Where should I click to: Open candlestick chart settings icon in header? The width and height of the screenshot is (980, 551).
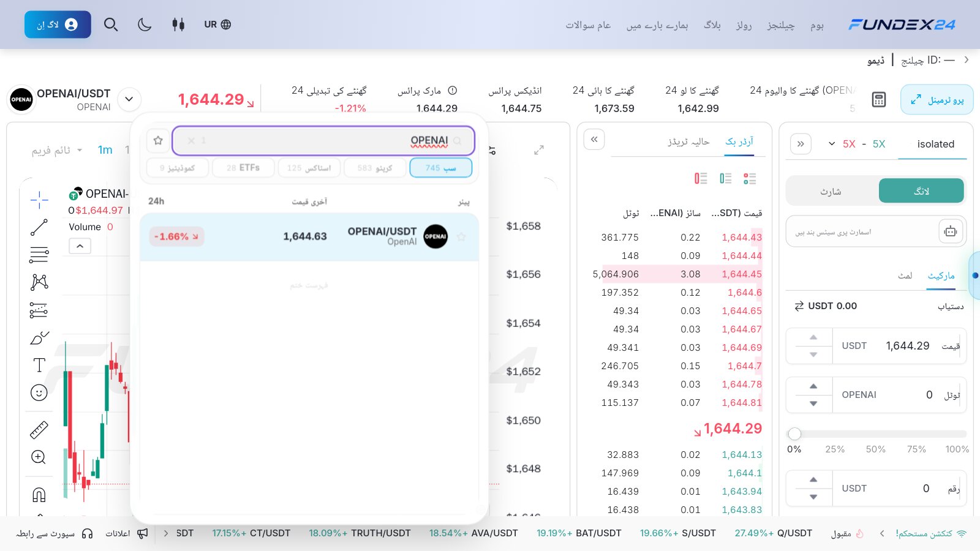tap(178, 24)
